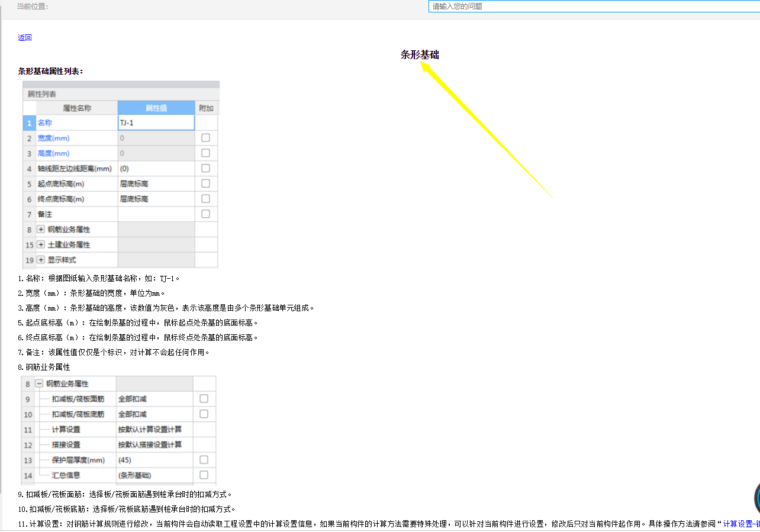Click the 按默认计算设置计算 value cell
The height and width of the screenshot is (532, 760).
[x=154, y=429]
